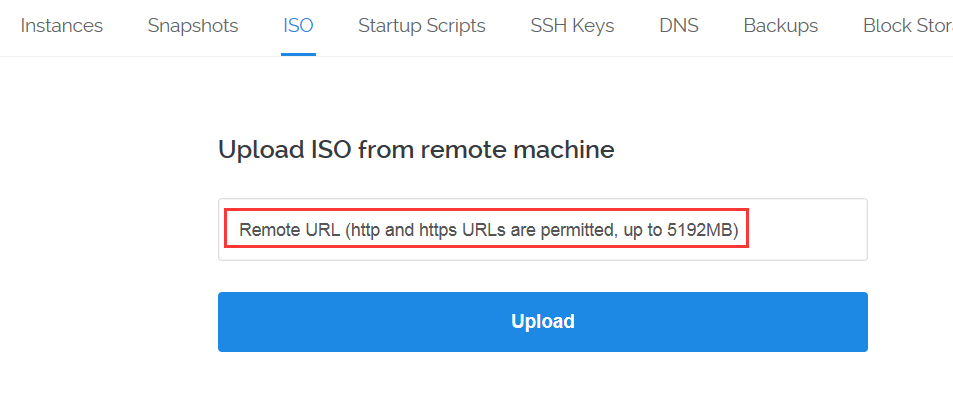Viewport: 953px width, 412px height.
Task: Switch to the Snapshots tab
Action: click(x=193, y=26)
